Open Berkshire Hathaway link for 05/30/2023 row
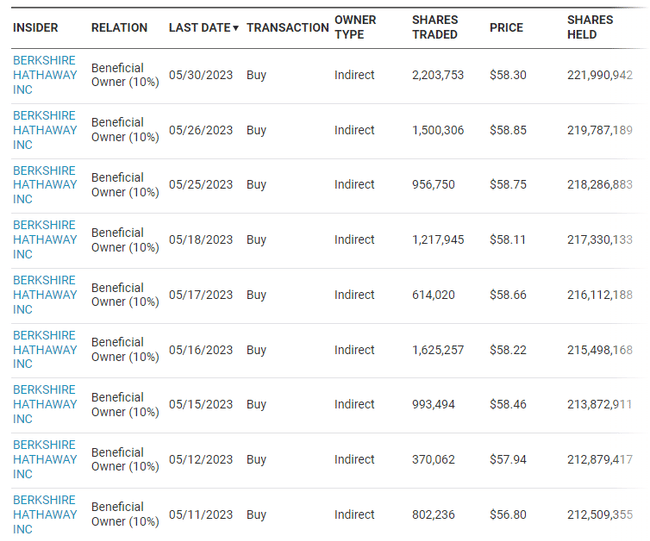 [x=45, y=75]
